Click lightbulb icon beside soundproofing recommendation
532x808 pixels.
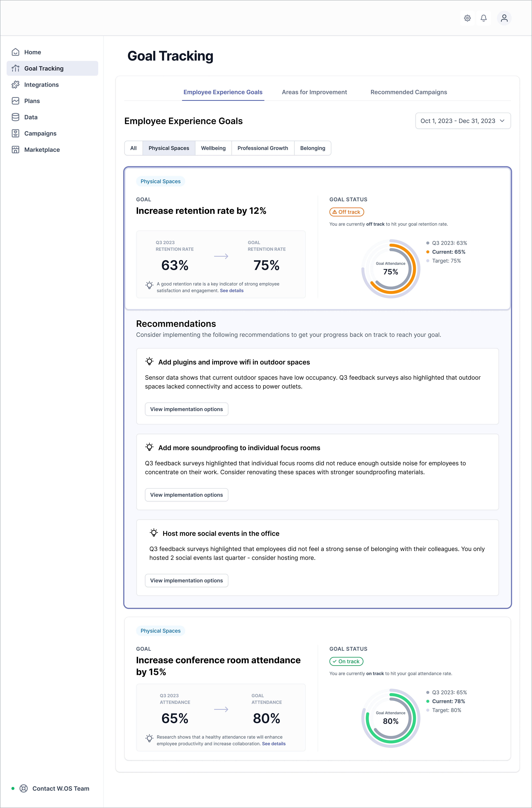(x=149, y=447)
